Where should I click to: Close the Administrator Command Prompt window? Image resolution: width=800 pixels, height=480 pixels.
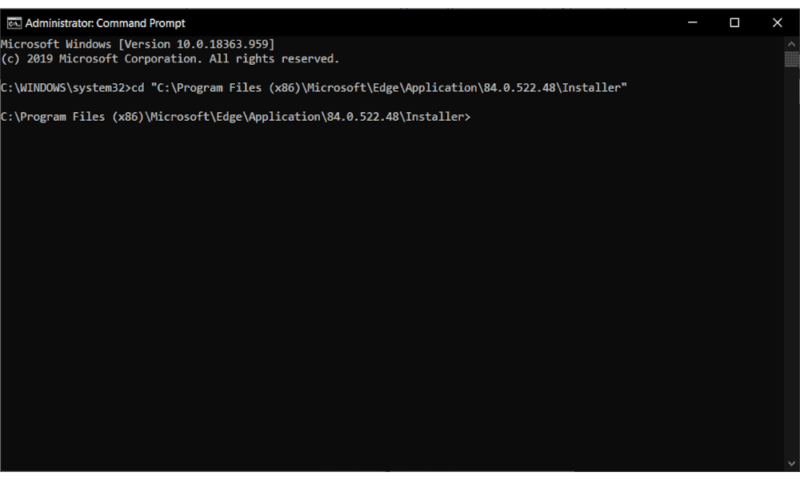(777, 22)
